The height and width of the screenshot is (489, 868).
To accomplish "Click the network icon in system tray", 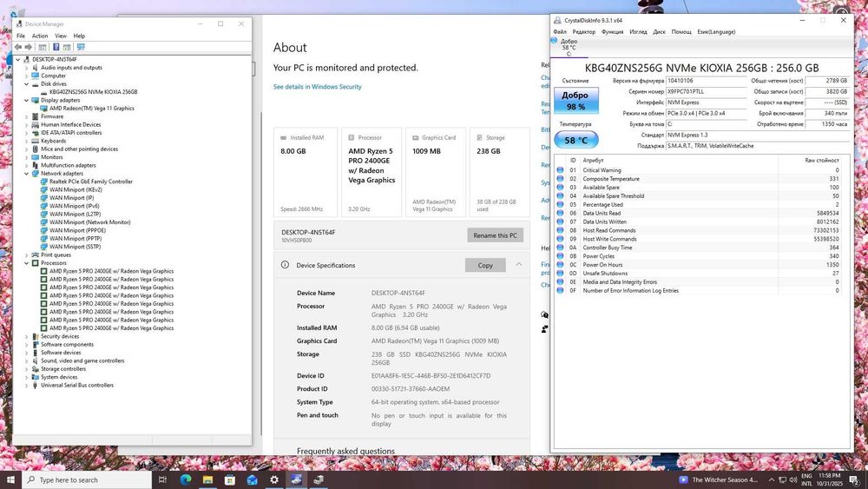I will [782, 479].
